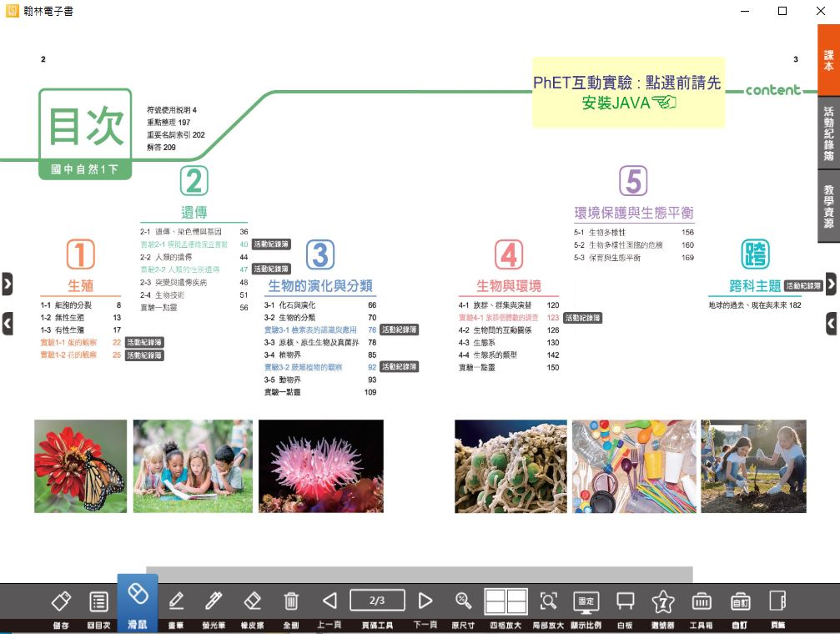Collapse using lower right edge arrow
The image size is (840, 634).
(x=831, y=324)
